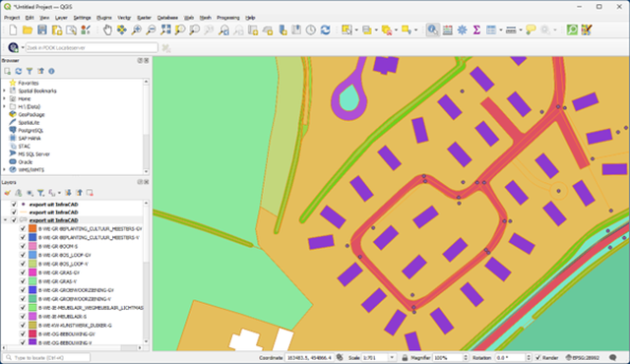Viewport: 630px width, 364px height.
Task: Click the Statistical Summary sigma icon
Action: point(476,30)
